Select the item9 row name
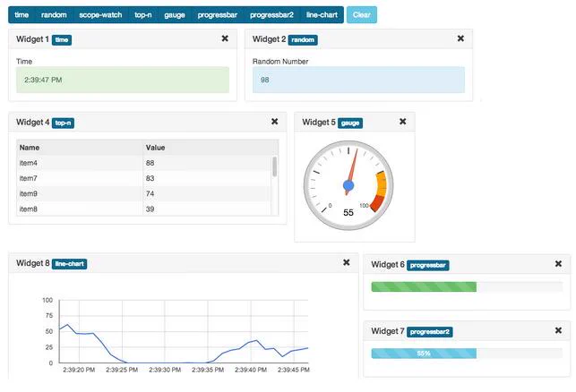576x392 pixels. pyautogui.click(x=29, y=194)
